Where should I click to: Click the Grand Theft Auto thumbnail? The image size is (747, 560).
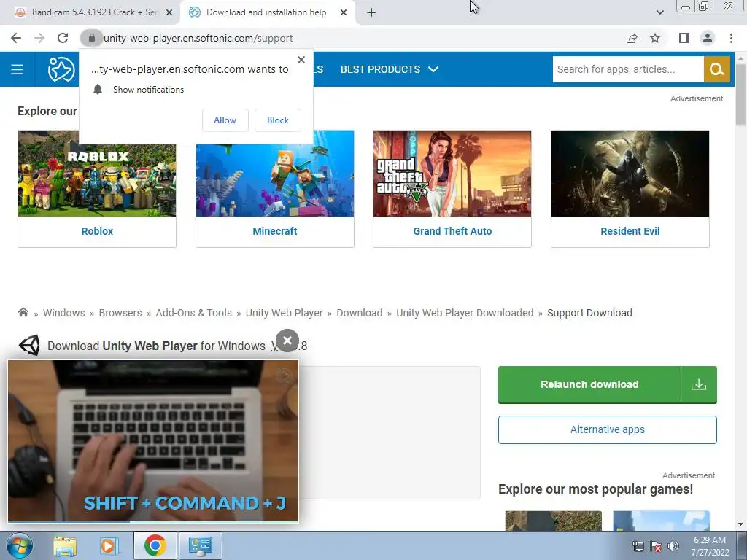452,174
